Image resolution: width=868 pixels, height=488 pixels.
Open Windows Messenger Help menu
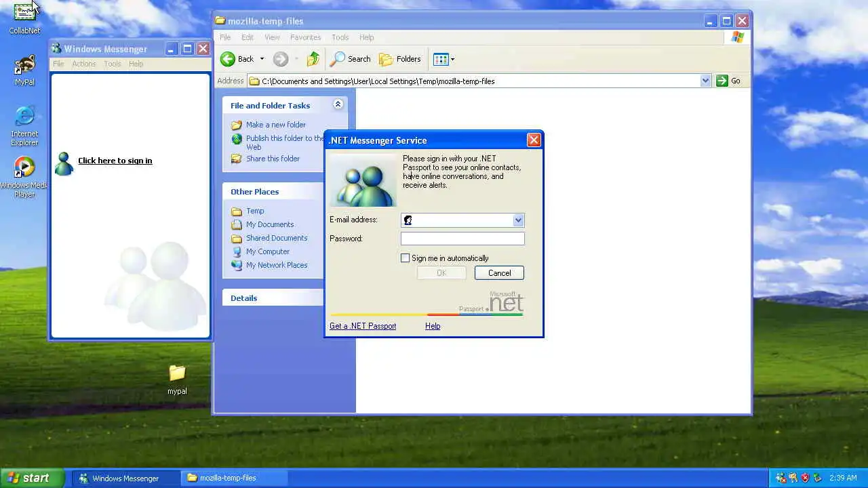[x=136, y=64]
